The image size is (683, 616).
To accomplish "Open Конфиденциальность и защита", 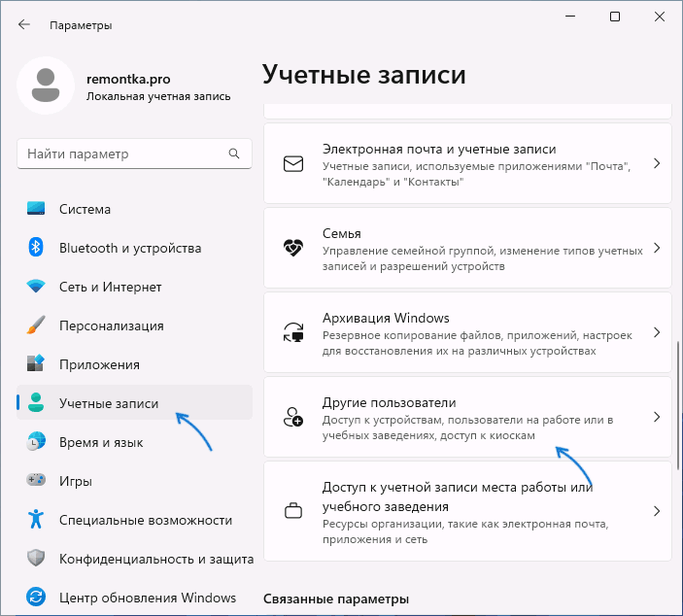I will [x=134, y=558].
